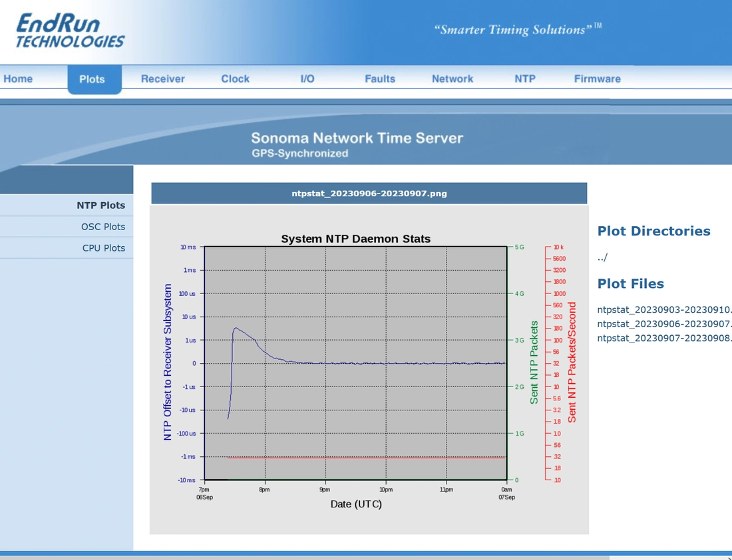Click the GPS-Synchronized subtitle
The height and width of the screenshot is (560, 732).
pyautogui.click(x=299, y=154)
